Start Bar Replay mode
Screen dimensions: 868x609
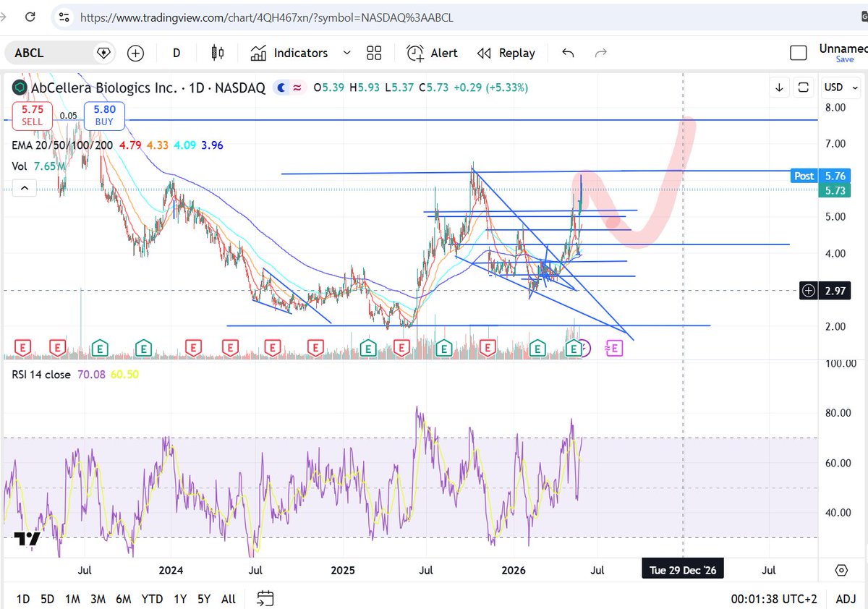click(506, 53)
